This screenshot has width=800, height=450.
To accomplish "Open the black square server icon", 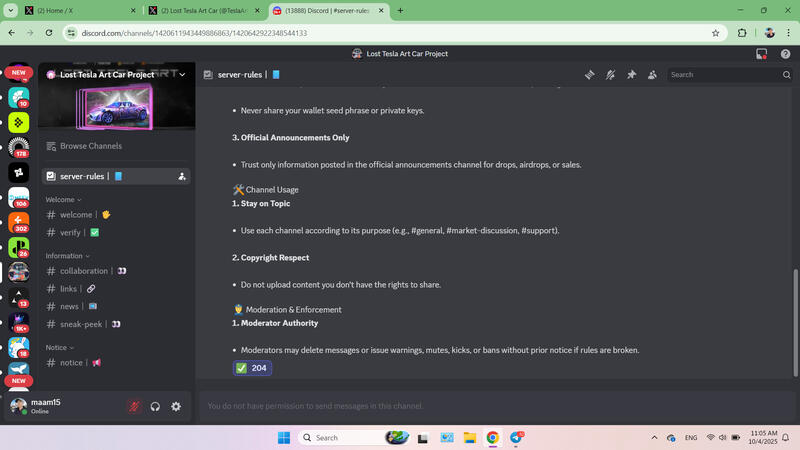I will pos(18,172).
